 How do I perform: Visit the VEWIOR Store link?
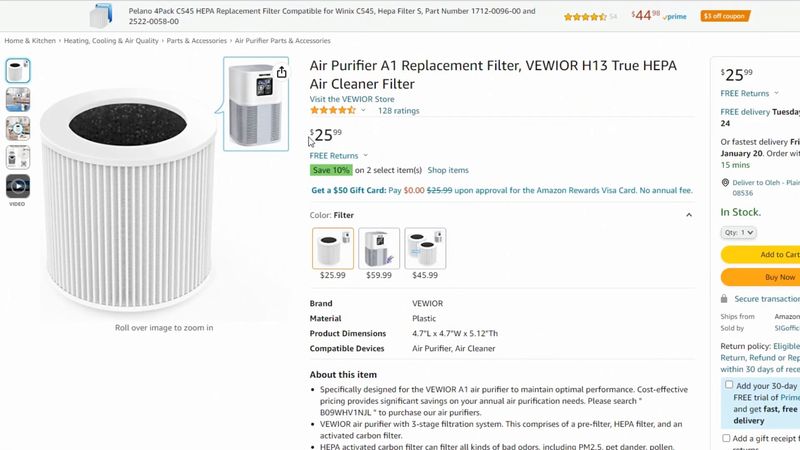[352, 99]
